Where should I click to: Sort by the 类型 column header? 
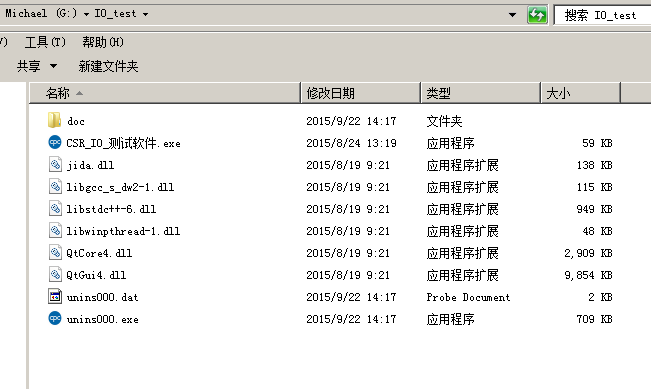click(x=480, y=93)
